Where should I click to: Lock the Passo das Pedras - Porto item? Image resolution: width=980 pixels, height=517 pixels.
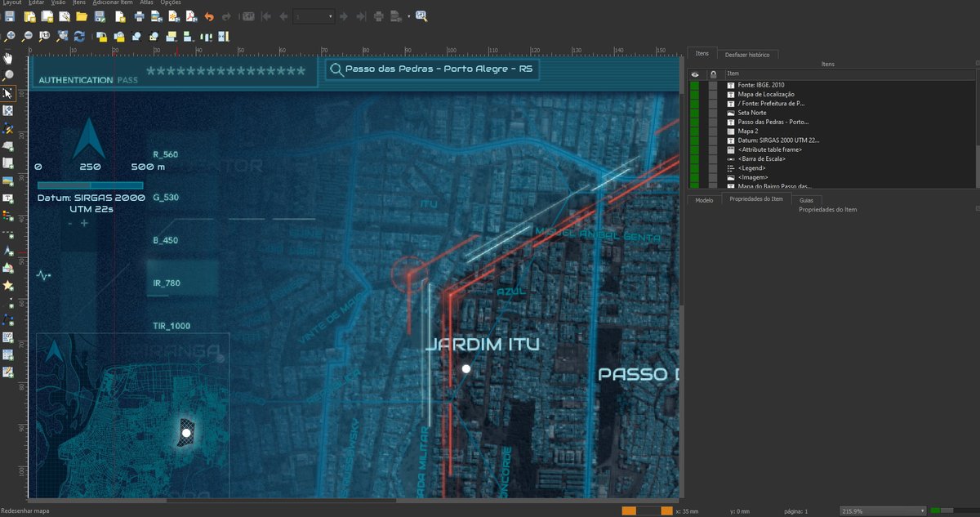713,122
